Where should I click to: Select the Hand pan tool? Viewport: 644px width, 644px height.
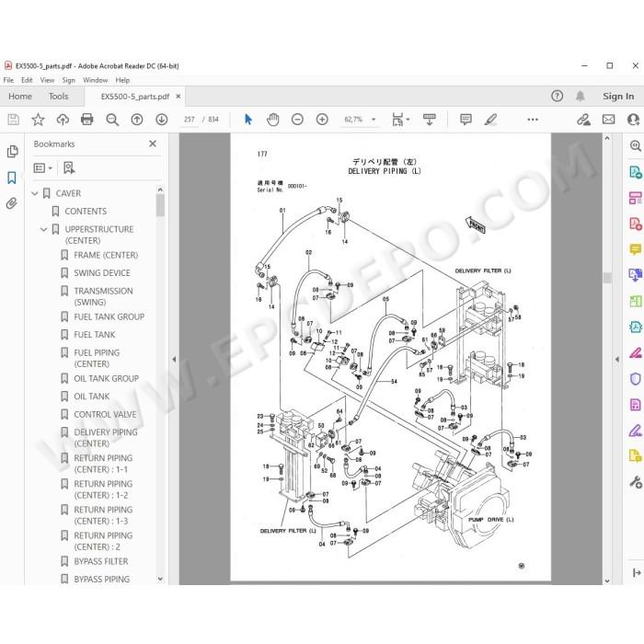tap(272, 120)
